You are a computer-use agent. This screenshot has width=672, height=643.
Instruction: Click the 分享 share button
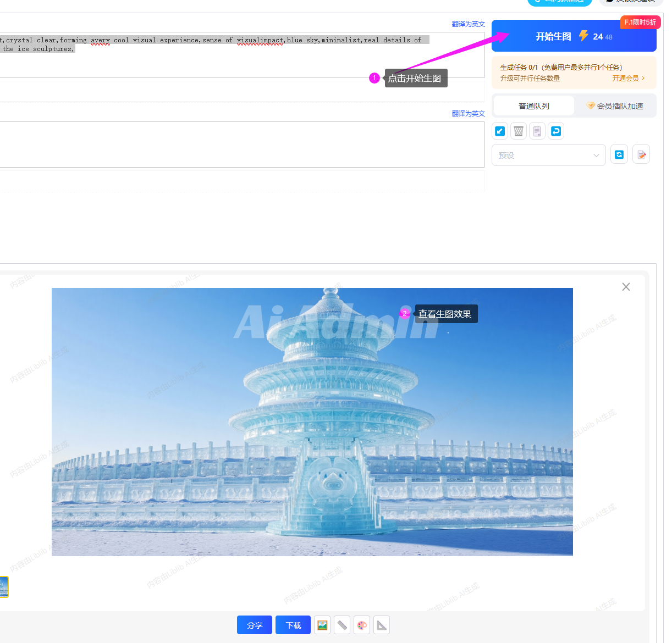(255, 625)
